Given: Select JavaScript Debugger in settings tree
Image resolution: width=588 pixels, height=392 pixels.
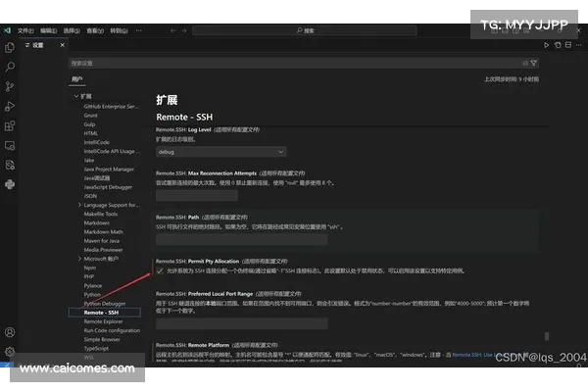Looking at the screenshot, I should click(108, 187).
